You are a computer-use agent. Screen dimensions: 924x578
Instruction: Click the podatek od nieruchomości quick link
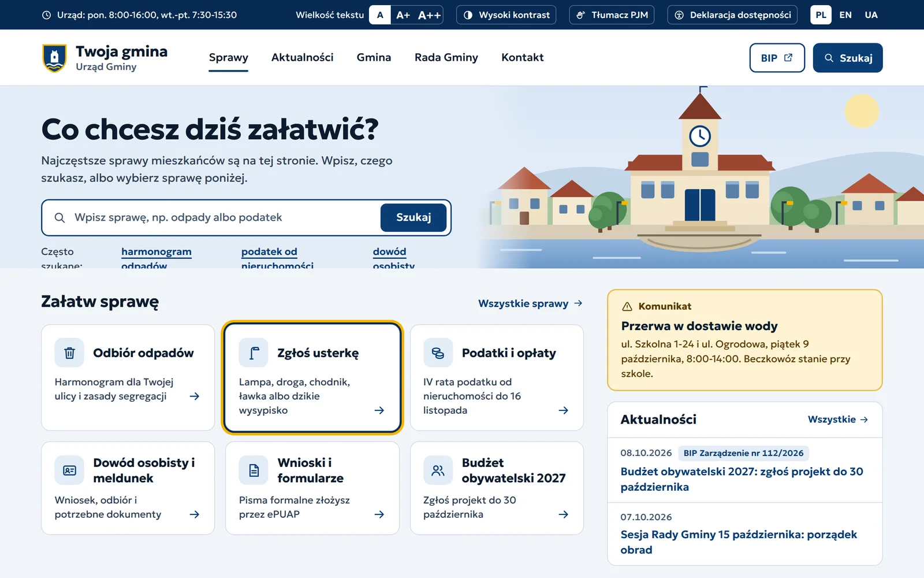click(277, 258)
